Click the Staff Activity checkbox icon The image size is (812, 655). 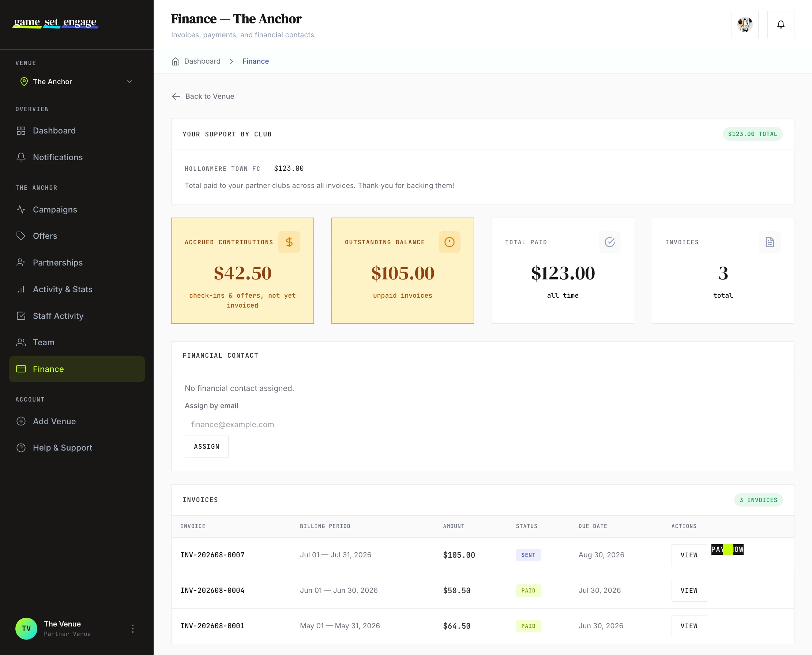tap(21, 316)
